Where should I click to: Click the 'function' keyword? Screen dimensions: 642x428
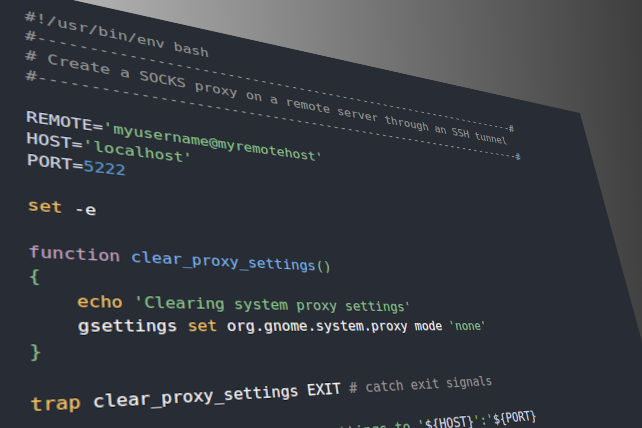pyautogui.click(x=75, y=254)
